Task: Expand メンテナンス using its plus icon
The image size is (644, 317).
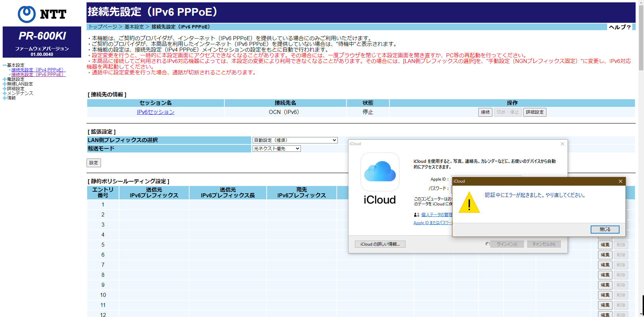Action: coord(4,93)
